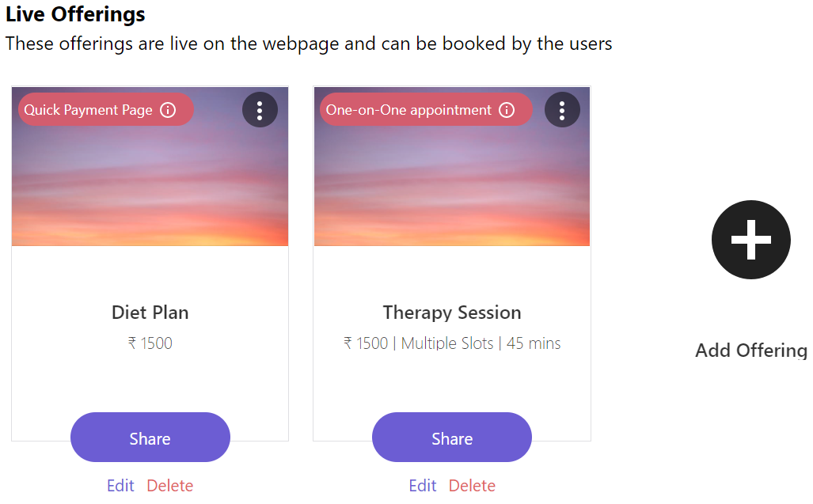Click the Therapy Session title

pos(452,313)
